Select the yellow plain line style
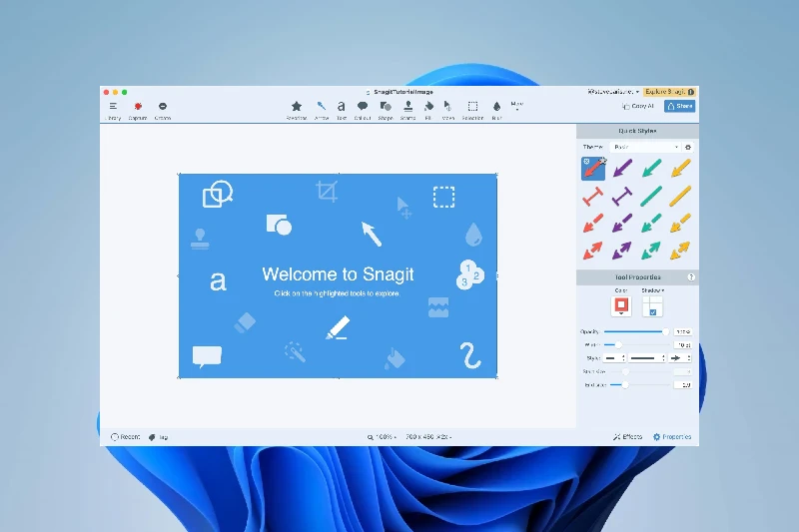This screenshot has height=532, width=799. click(681, 196)
